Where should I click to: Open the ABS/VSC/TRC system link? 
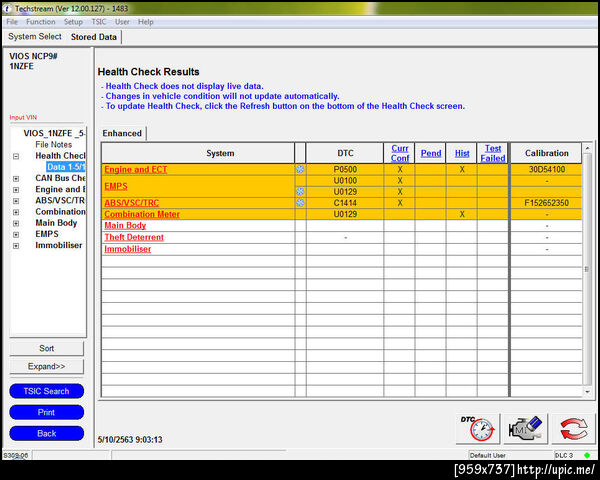coord(132,203)
